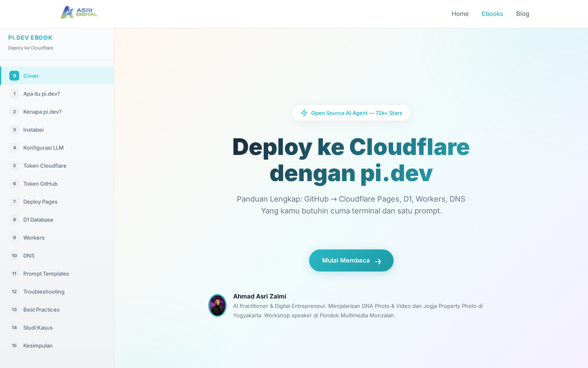The width and height of the screenshot is (588, 368).
Task: Click the author name Ahmad Asri Zalmi
Action: [x=260, y=296]
